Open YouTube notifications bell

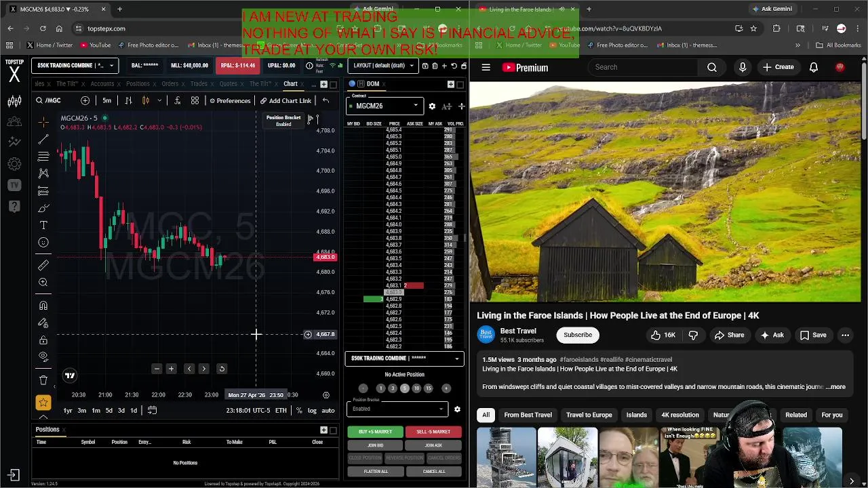814,67
